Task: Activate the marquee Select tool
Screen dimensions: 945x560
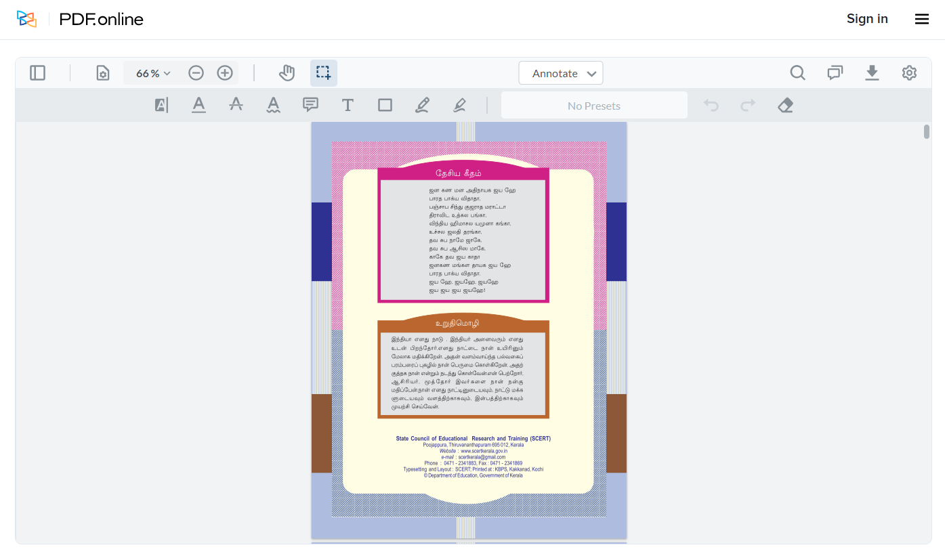Action: click(324, 73)
